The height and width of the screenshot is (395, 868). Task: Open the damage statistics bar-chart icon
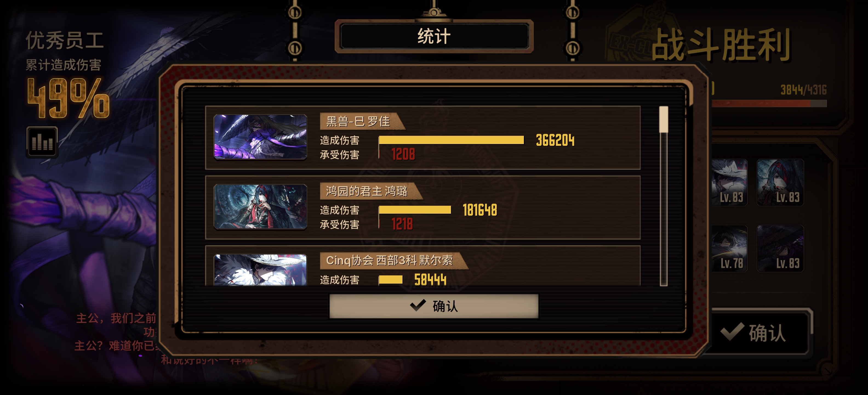(x=42, y=142)
